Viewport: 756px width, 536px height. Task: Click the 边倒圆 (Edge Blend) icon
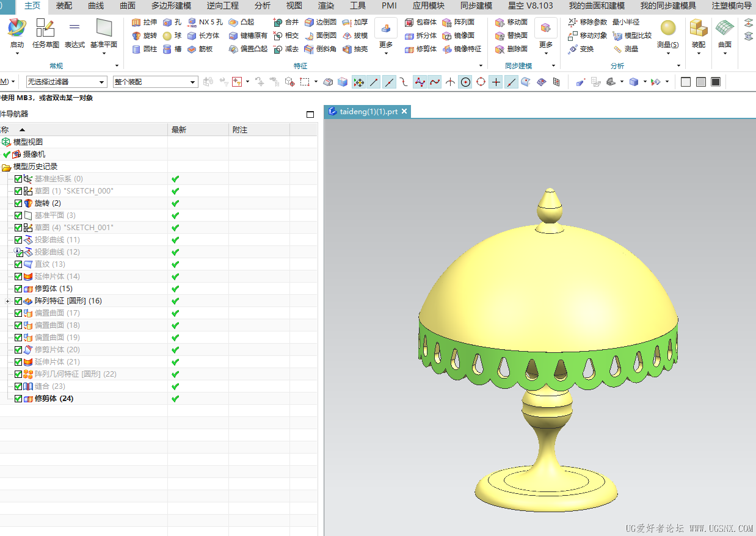(310, 22)
